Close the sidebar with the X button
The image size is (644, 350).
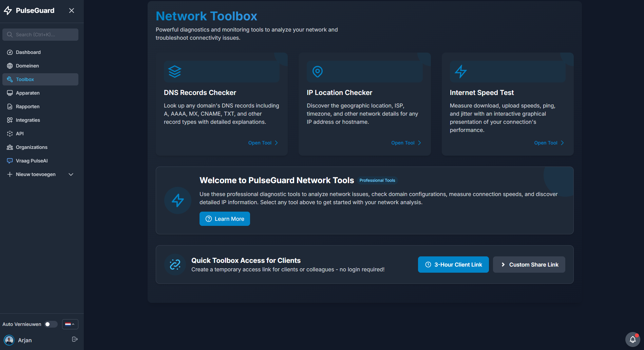coord(72,11)
